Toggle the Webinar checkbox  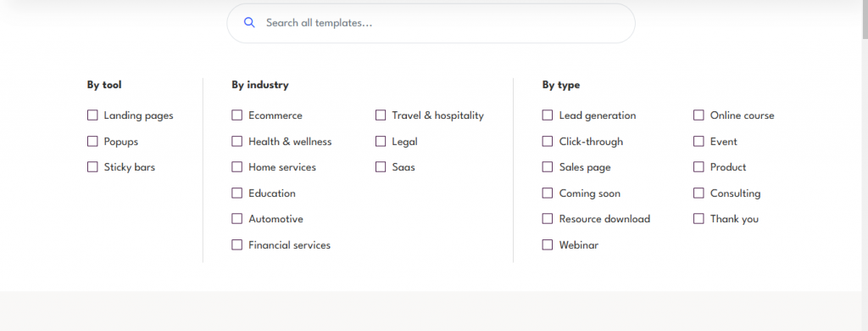pyautogui.click(x=548, y=244)
